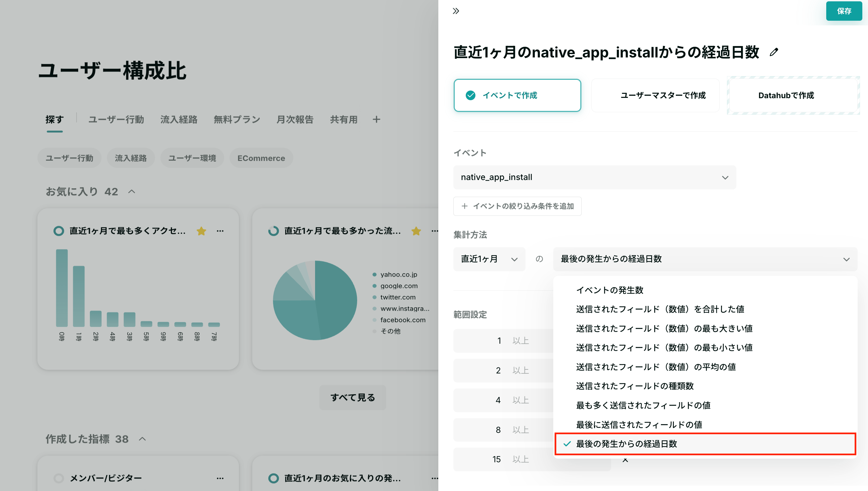Choose 送信されたフィールド（数値）の最も大きい値
The image size is (868, 491).
pyautogui.click(x=705, y=328)
